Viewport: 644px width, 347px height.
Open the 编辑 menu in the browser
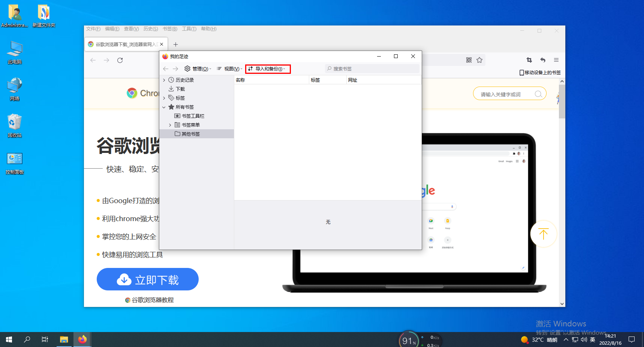[112, 29]
